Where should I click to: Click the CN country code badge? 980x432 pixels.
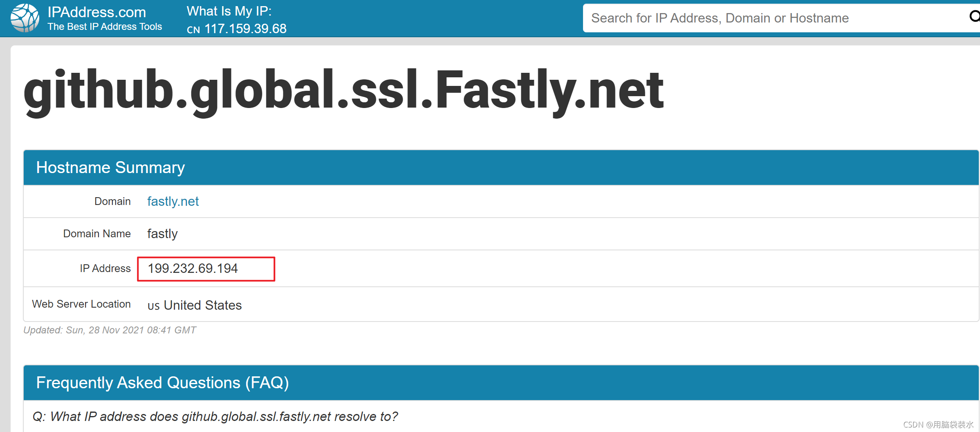[x=193, y=30]
